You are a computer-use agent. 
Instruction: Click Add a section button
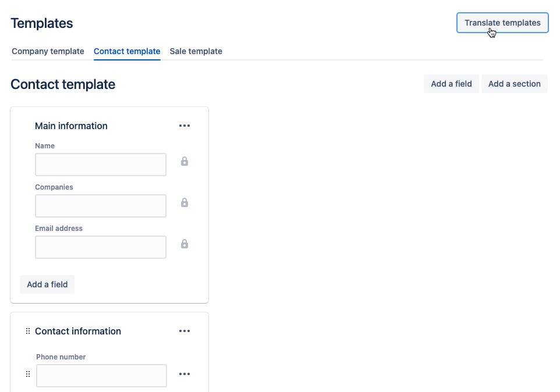514,84
